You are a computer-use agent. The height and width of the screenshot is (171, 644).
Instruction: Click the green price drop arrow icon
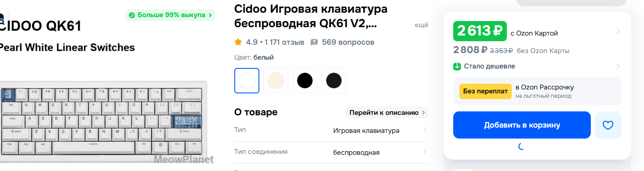457,67
